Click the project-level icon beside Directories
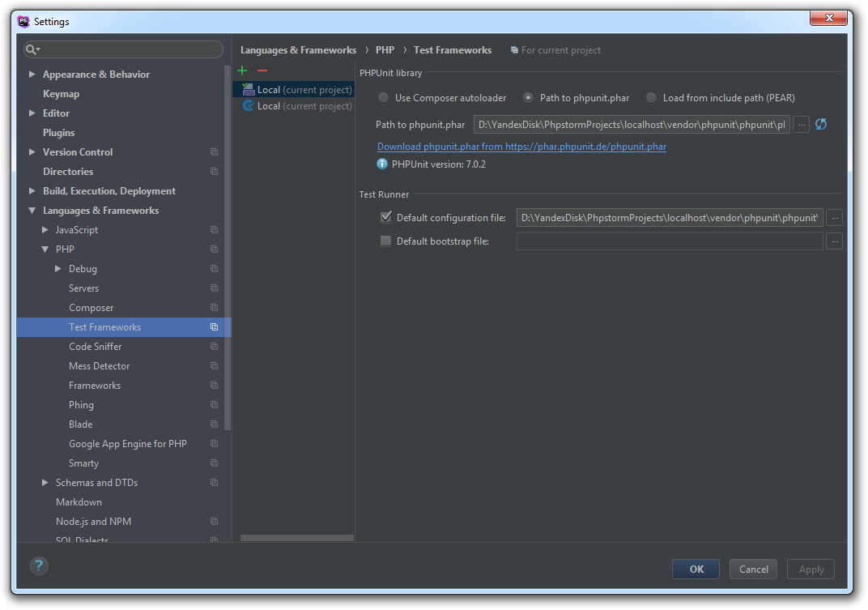 [214, 171]
